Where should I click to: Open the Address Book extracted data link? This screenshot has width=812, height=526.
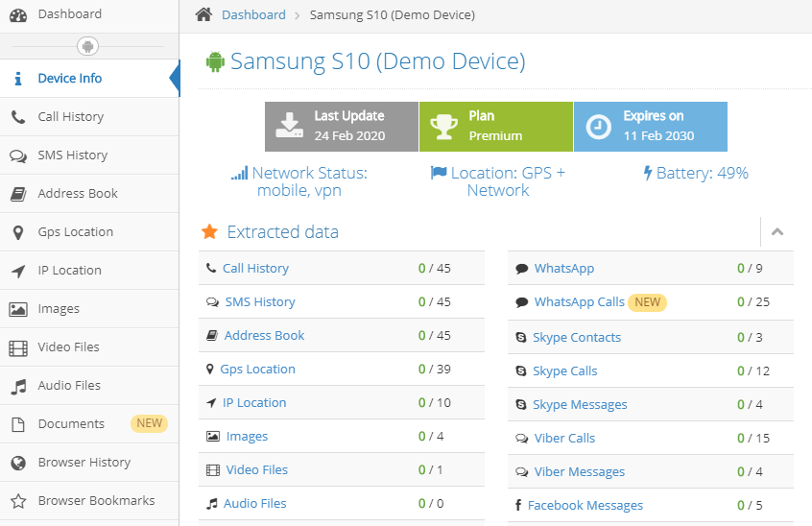pos(264,336)
